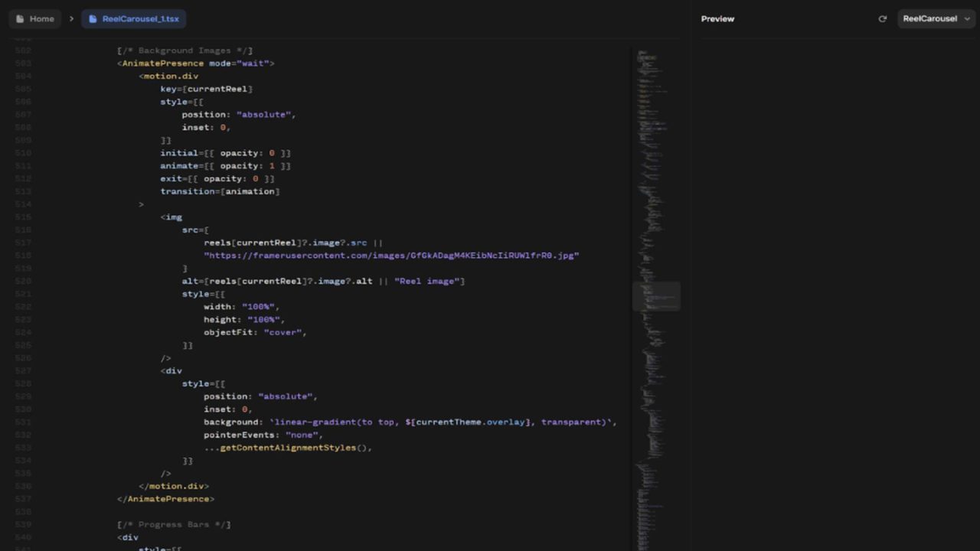The height and width of the screenshot is (551, 980).
Task: Go to the Home breadcrumb
Action: point(41,19)
